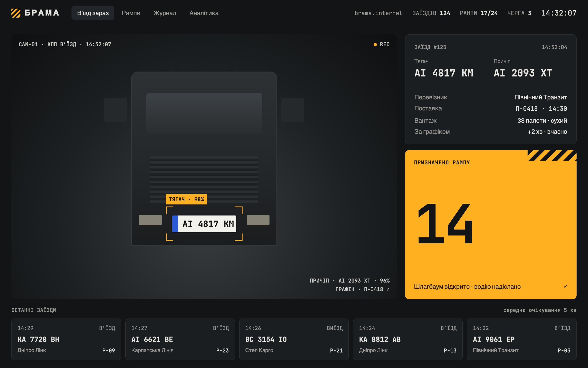Screen dimensions: 588x368
Task: Go to the Аналітика tab
Action: (x=204, y=13)
